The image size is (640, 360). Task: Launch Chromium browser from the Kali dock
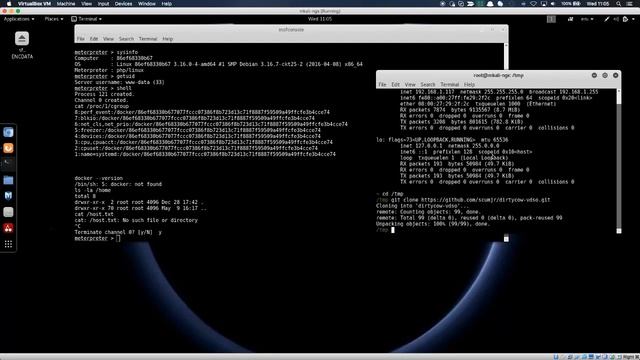(x=8, y=132)
